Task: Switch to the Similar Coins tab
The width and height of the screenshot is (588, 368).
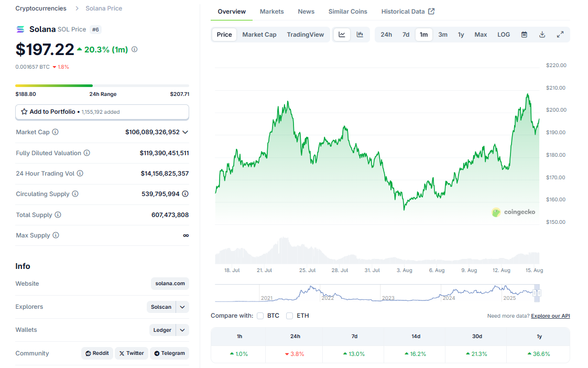Action: pyautogui.click(x=347, y=12)
